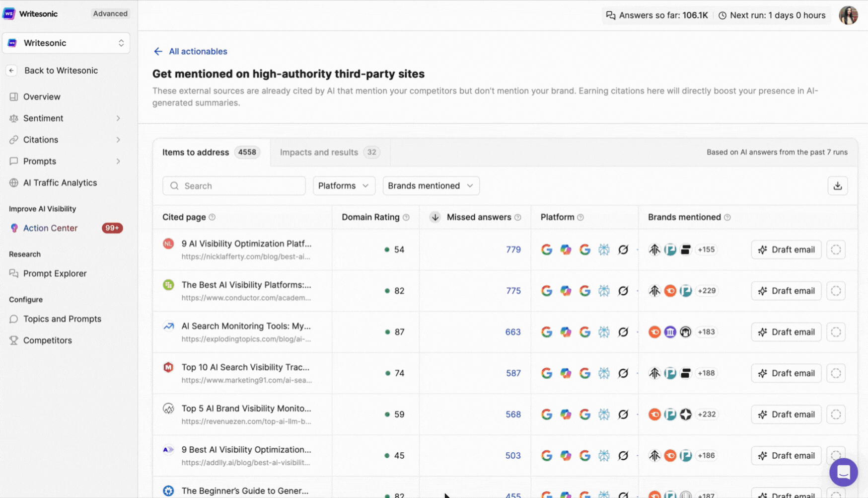
Task: Open the Items to address tab
Action: pos(196,152)
